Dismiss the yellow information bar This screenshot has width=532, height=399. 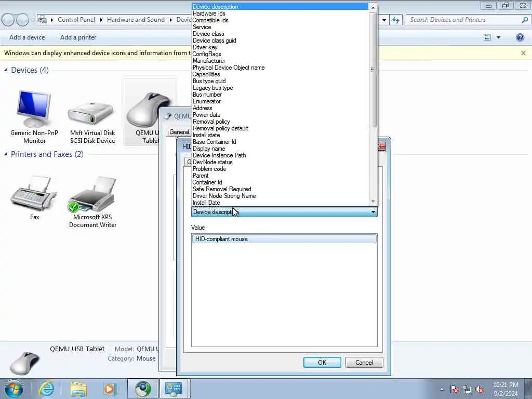(x=523, y=53)
